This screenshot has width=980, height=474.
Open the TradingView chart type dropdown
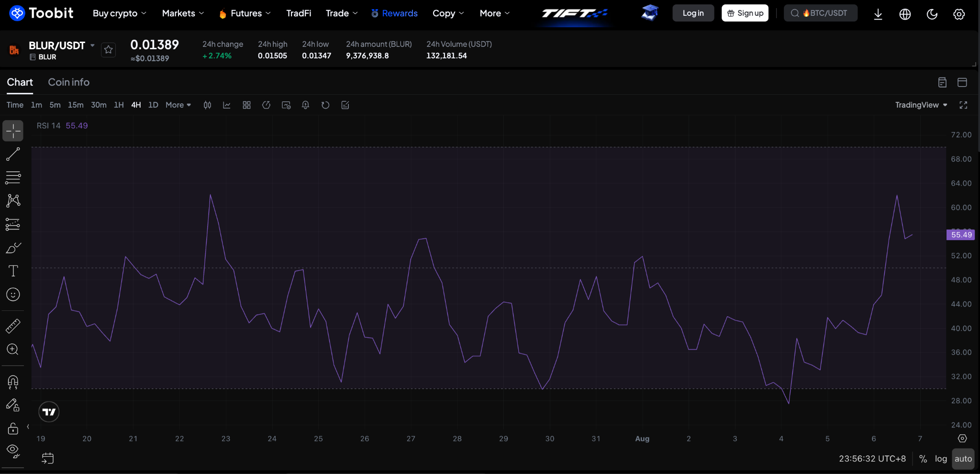click(x=921, y=105)
